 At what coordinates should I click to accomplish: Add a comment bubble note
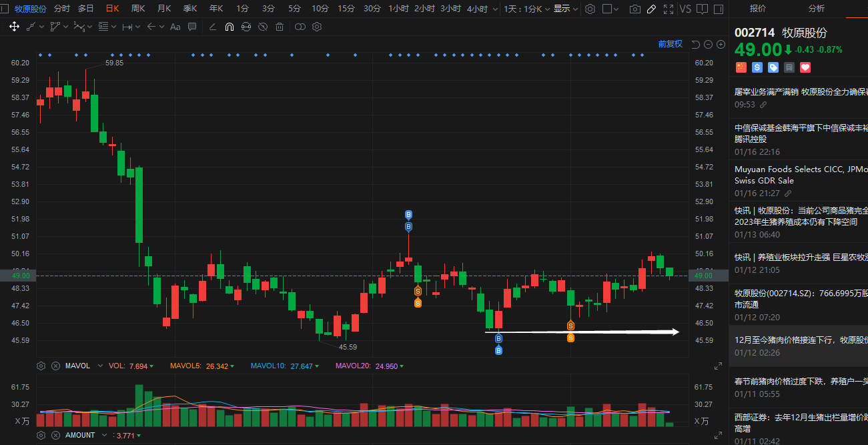[192, 27]
